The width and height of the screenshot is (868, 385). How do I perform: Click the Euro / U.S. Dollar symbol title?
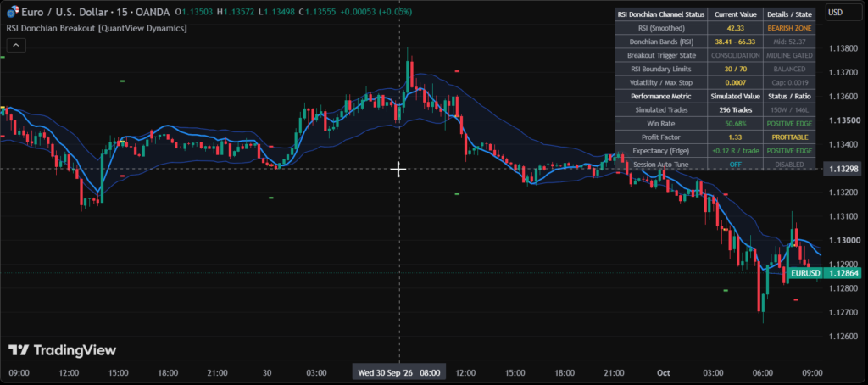coord(95,12)
